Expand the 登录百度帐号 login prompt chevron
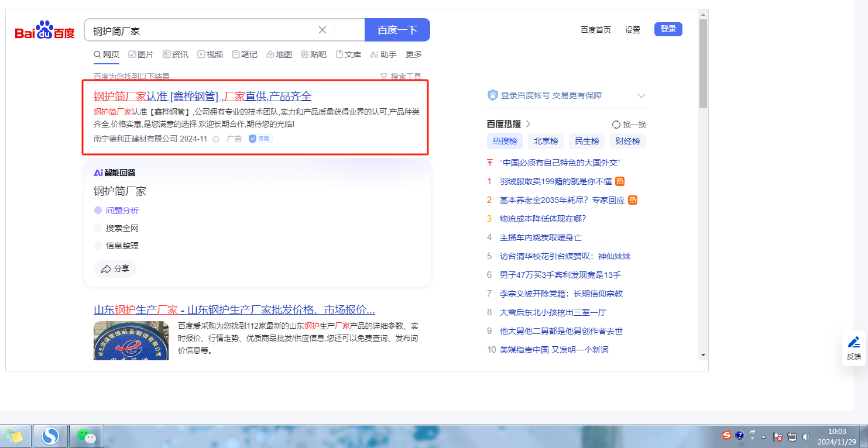868x448 pixels. pyautogui.click(x=641, y=96)
